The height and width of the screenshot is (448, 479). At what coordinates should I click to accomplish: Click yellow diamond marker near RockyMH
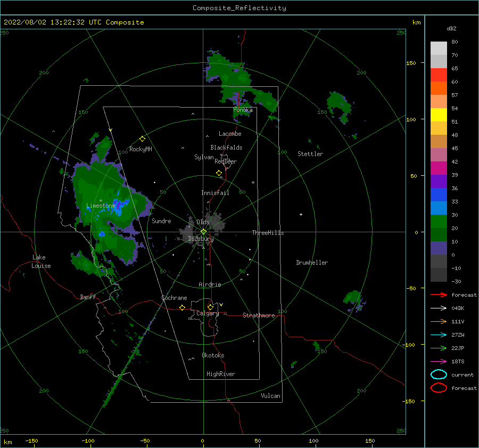point(142,139)
